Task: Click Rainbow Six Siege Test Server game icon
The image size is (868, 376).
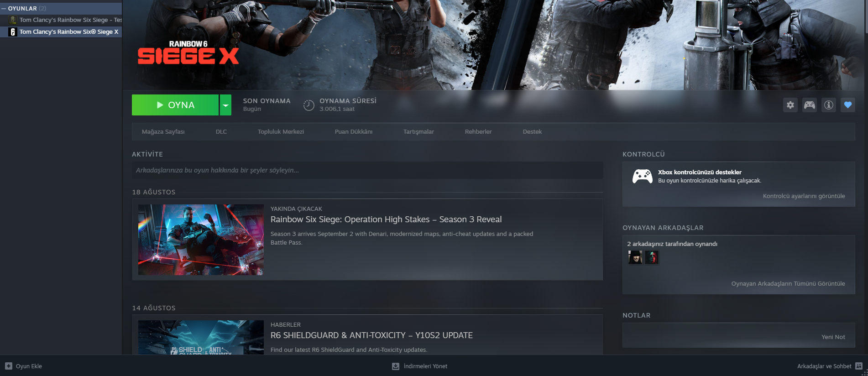Action: coord(13,20)
